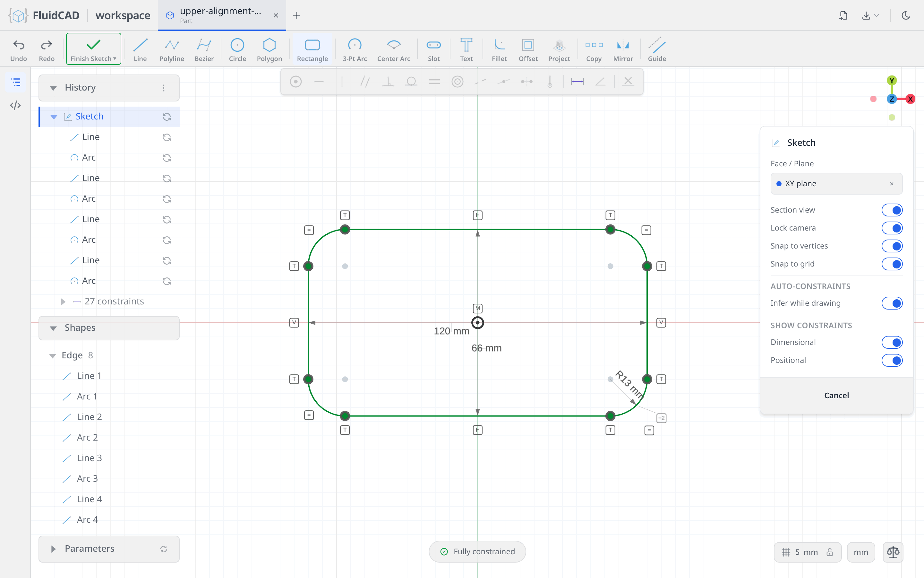Click the Cancel button
The width and height of the screenshot is (924, 578).
click(x=836, y=395)
